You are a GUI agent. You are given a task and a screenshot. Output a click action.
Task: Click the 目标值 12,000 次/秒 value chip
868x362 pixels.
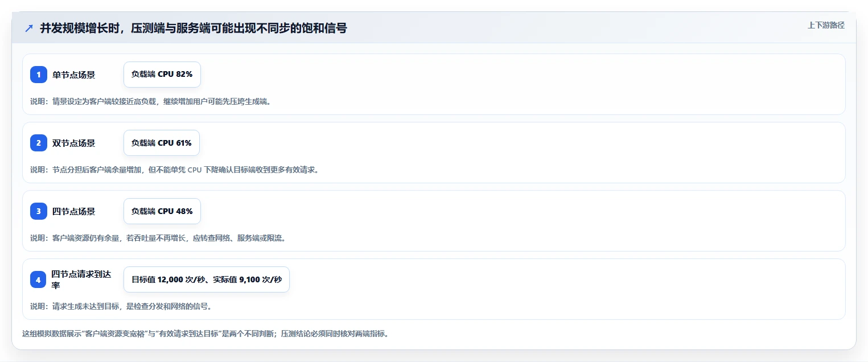207,279
